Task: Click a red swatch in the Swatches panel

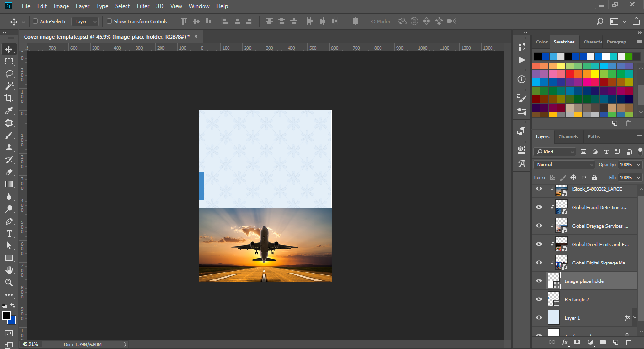Action: coord(570,73)
